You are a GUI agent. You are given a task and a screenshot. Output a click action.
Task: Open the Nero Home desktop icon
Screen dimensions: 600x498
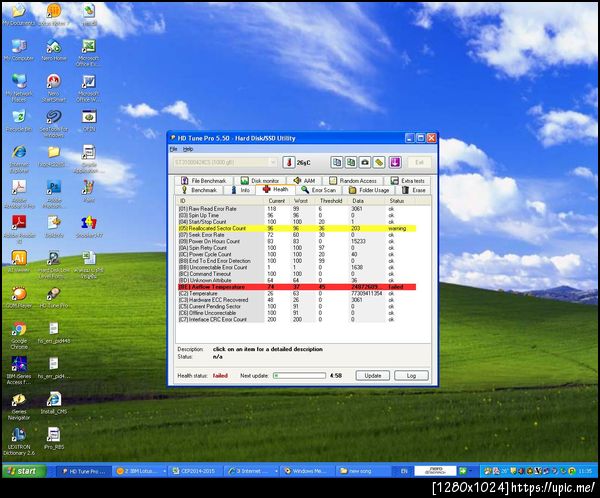(x=54, y=50)
